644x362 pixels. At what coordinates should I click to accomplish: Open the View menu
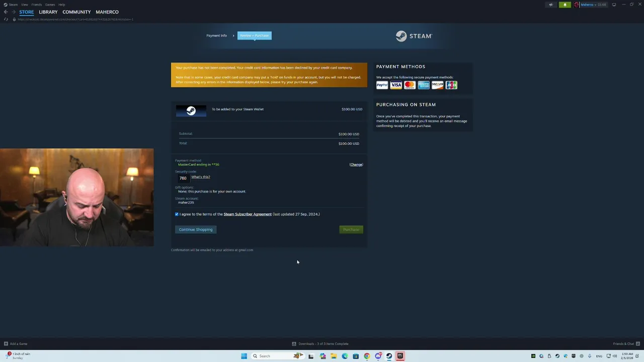24,5
